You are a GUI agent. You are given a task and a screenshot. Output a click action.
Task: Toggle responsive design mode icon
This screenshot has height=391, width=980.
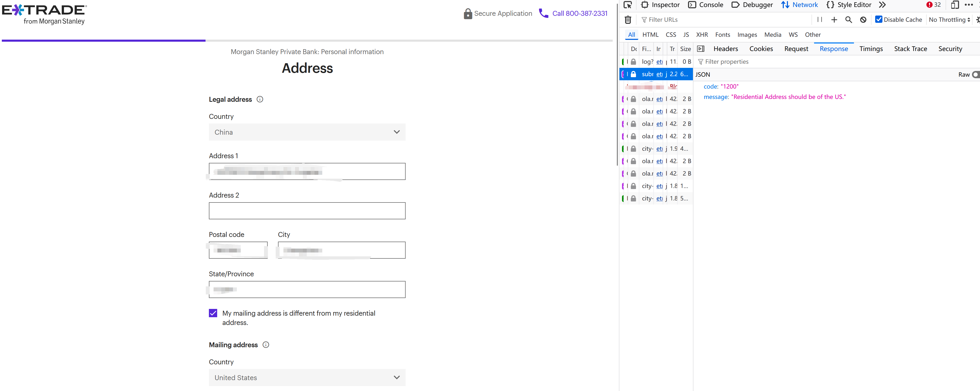pos(955,5)
